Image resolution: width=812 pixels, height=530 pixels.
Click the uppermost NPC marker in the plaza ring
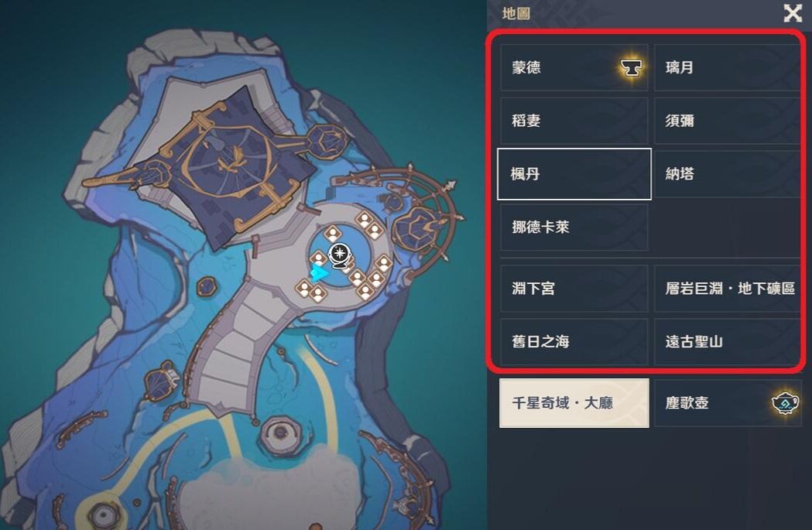tap(365, 221)
